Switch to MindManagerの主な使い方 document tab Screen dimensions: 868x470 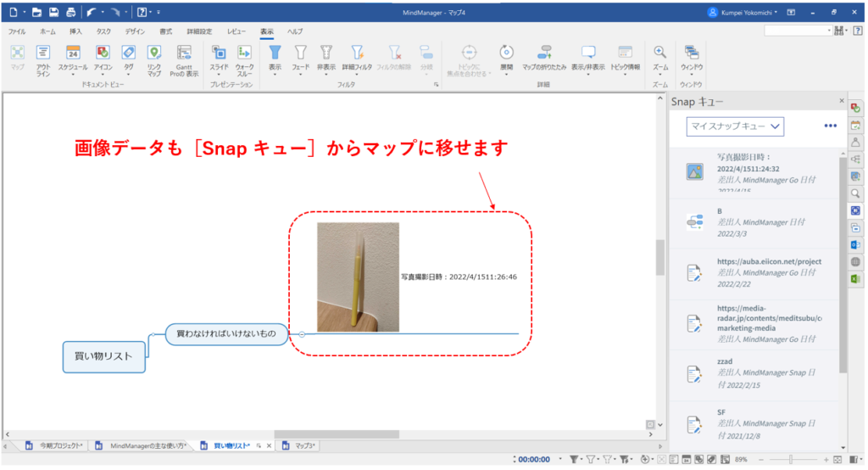[142, 445]
